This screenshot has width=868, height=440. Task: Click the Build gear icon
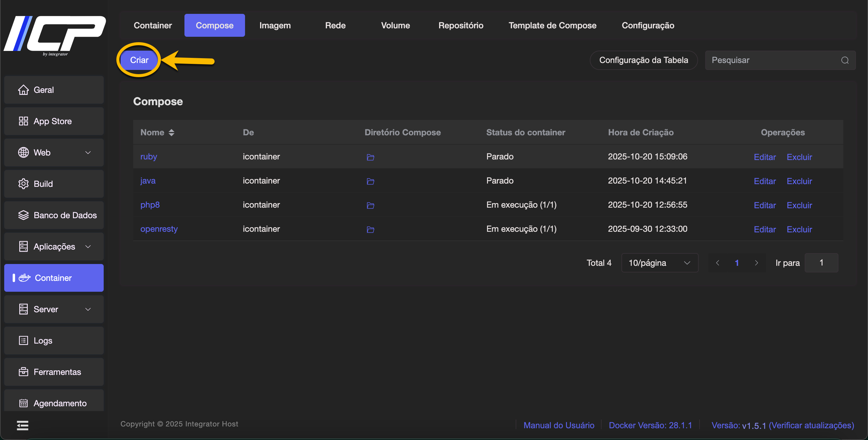[23, 184]
